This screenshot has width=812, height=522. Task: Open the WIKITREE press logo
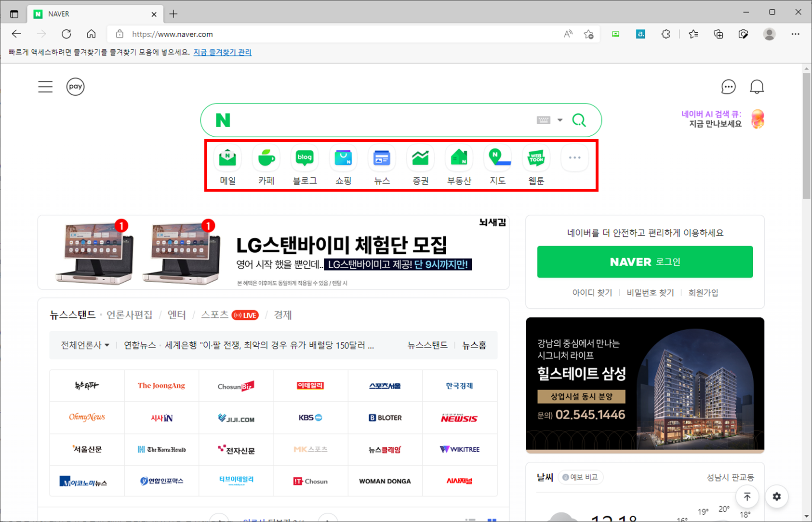(459, 449)
